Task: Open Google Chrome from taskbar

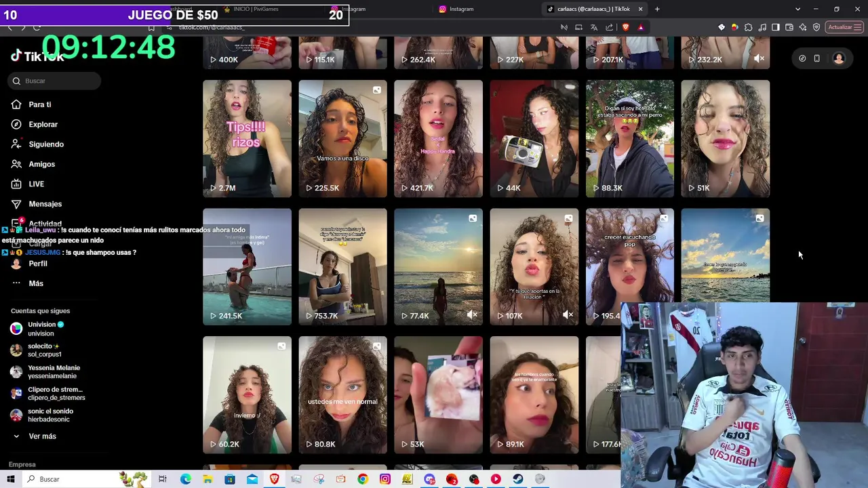Action: 363,479
